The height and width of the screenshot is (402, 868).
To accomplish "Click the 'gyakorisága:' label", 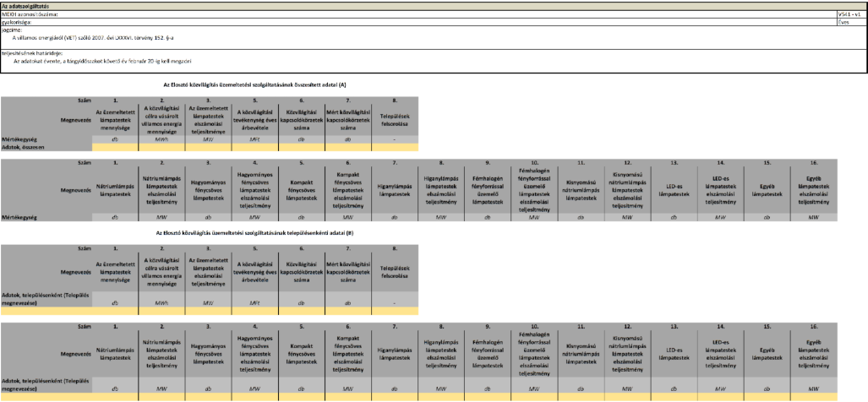I will click(x=17, y=23).
